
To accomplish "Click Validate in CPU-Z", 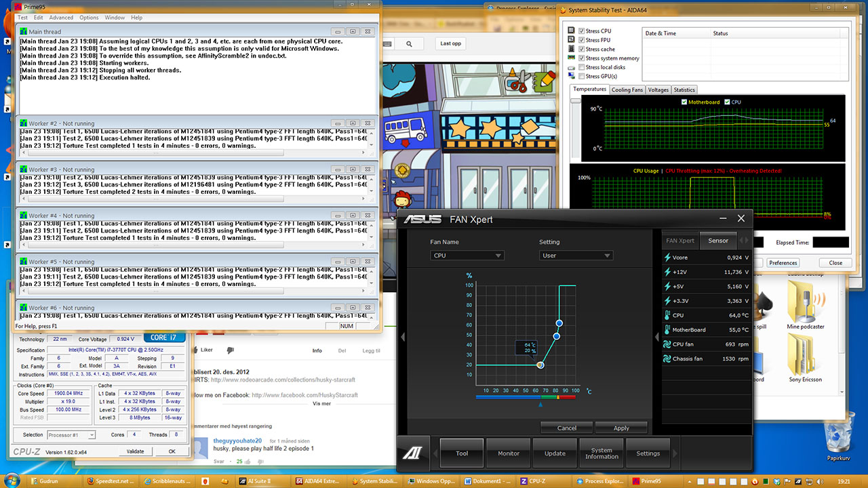I will 136,451.
